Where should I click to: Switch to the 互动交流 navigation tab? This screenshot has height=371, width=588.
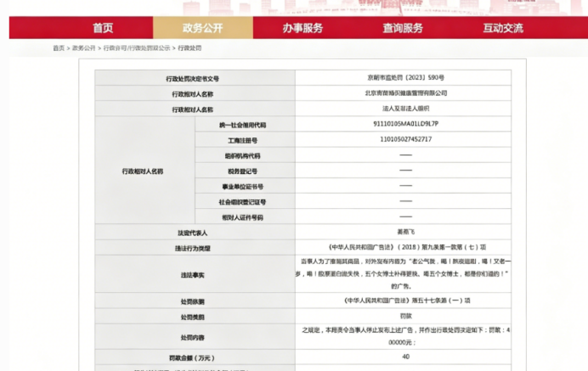[x=503, y=28]
